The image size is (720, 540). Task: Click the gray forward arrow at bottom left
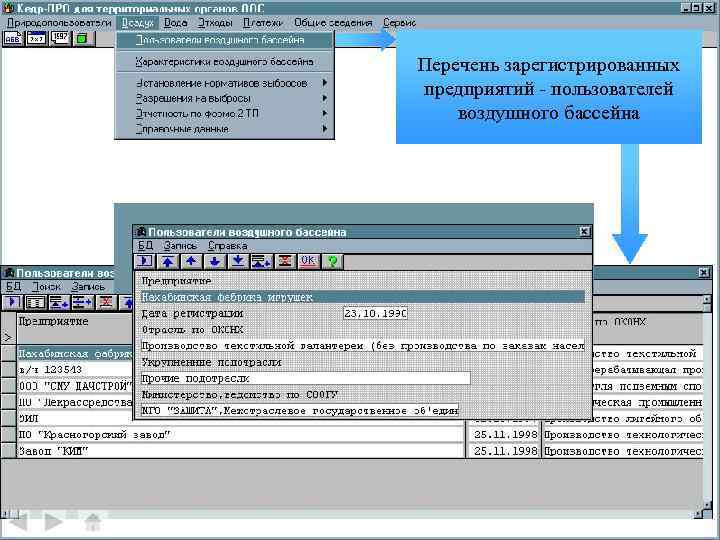[54, 522]
